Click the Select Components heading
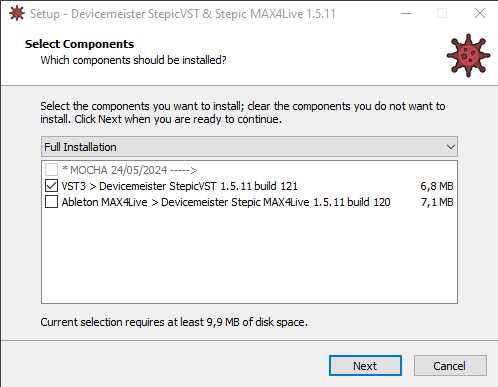 pos(79,44)
